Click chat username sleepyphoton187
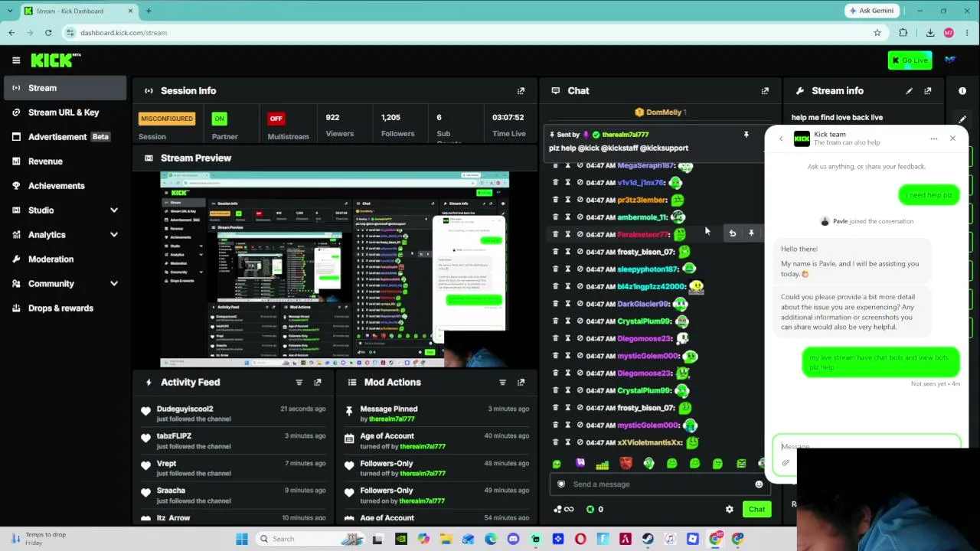 647,269
